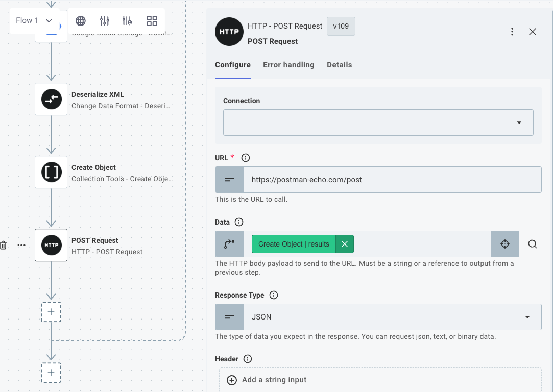
Task: Open the Flow 1 dropdown
Action: pos(34,20)
